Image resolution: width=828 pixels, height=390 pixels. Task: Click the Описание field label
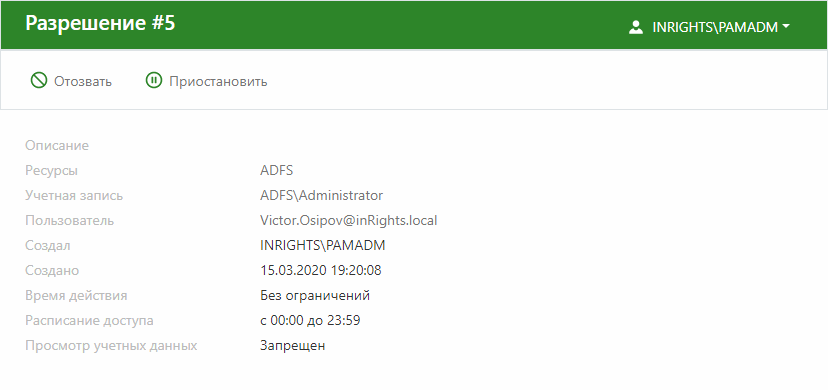(57, 146)
